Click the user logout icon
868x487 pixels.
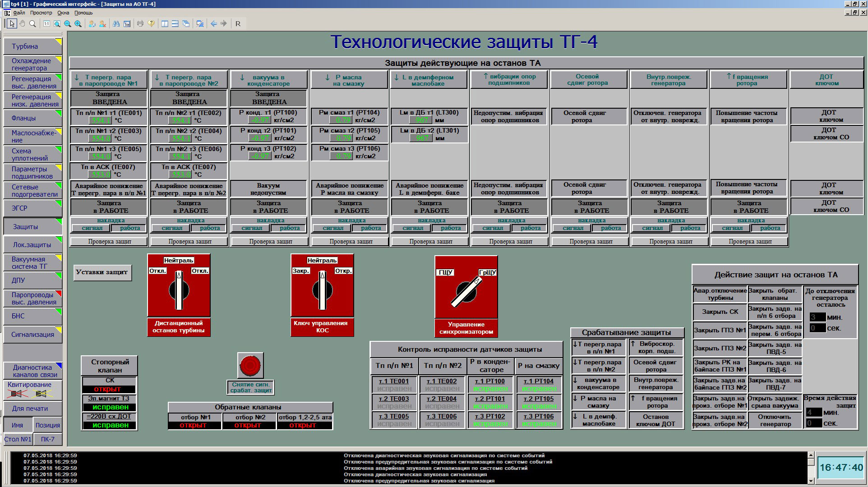(x=102, y=23)
